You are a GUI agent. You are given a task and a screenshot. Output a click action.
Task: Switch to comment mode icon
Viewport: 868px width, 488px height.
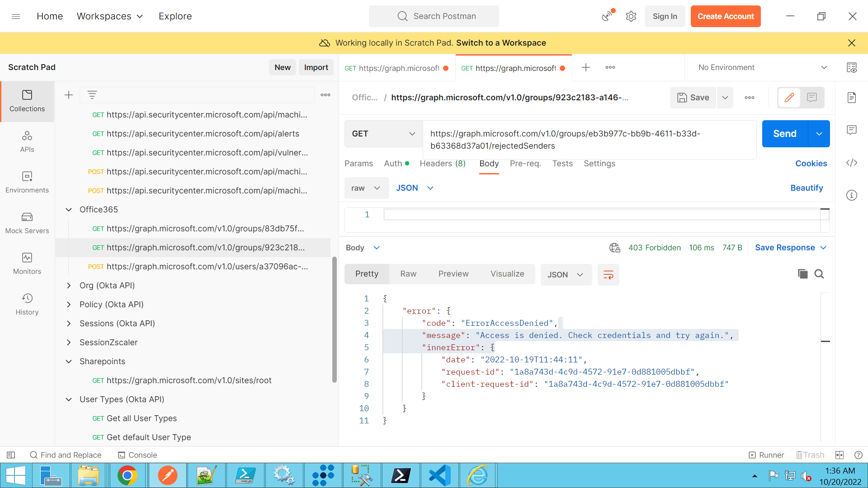click(x=812, y=98)
